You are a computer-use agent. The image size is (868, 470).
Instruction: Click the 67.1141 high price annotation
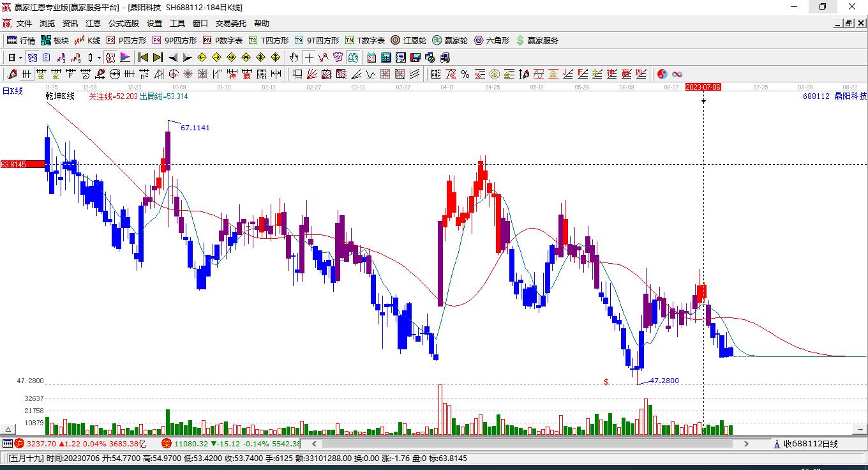[195, 128]
